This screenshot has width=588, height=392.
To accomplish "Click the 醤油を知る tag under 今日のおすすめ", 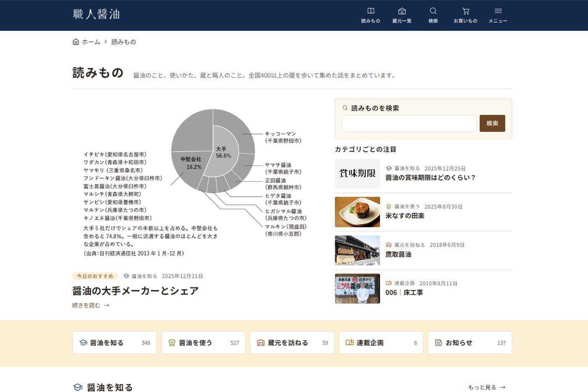I will tap(144, 276).
